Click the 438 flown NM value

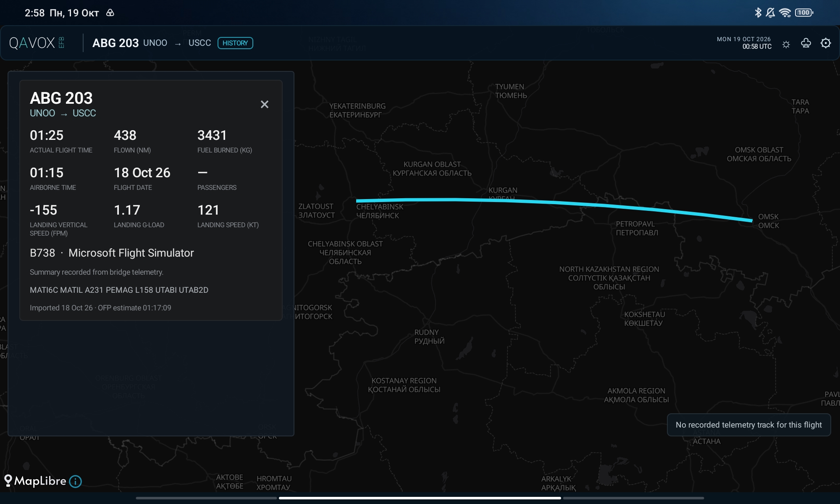(125, 135)
